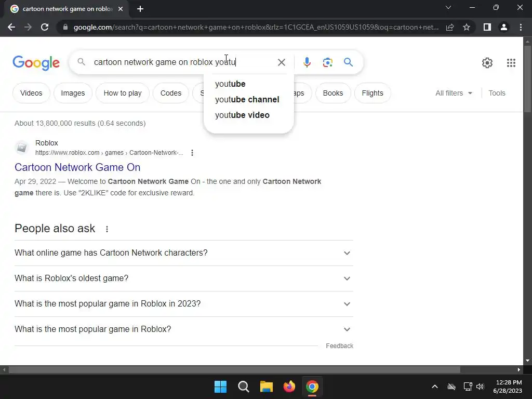
Task: Search by image with Google Lens
Action: 327,62
